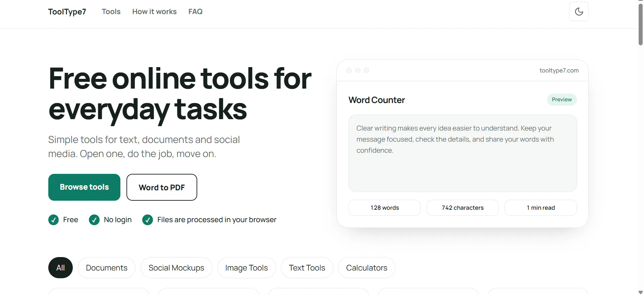Click the checkmark icon beside No login
Screen dimensions: 644x295
[x=94, y=220]
